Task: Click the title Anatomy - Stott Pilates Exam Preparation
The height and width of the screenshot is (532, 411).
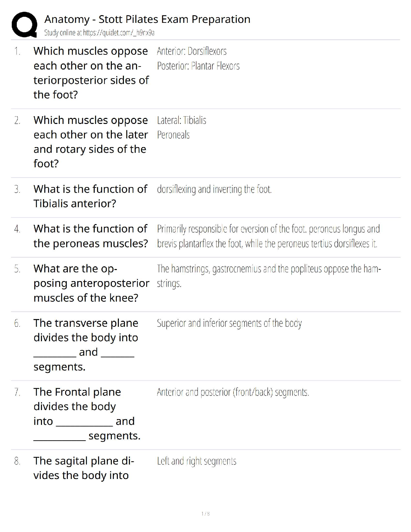Action: [147, 19]
